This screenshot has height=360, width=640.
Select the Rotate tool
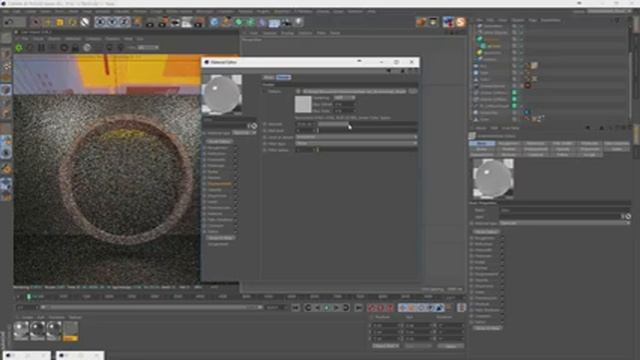(72, 22)
